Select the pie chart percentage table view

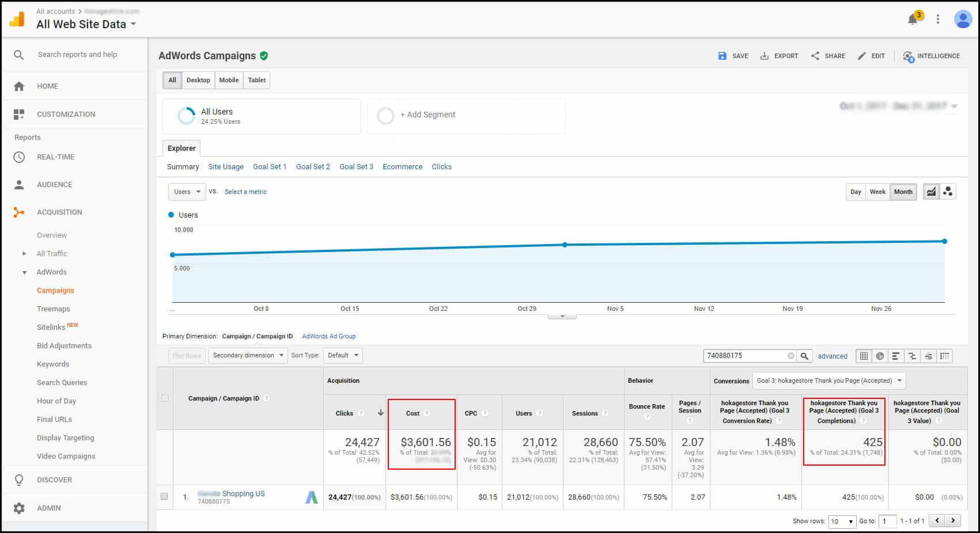pyautogui.click(x=880, y=356)
